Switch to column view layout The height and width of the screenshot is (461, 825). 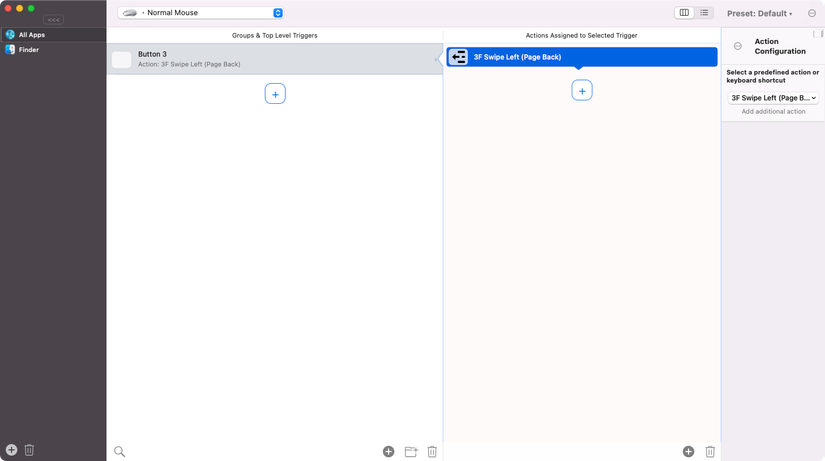(684, 13)
